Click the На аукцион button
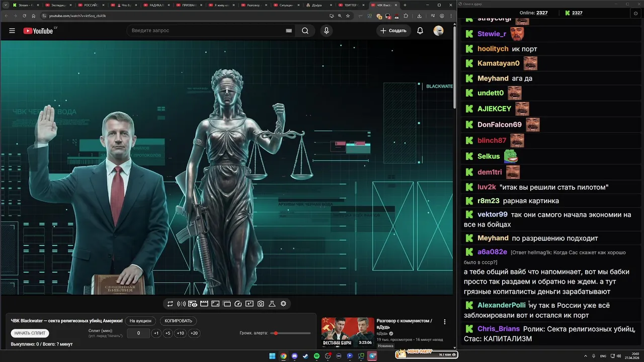The width and height of the screenshot is (644, 362). pyautogui.click(x=140, y=321)
